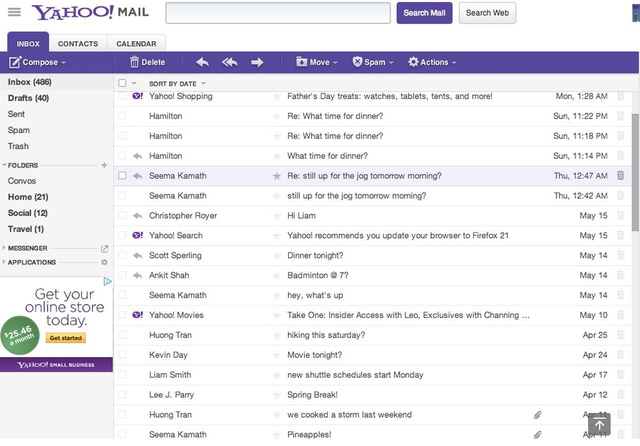The width and height of the screenshot is (640, 446).
Task: Click the back-to-top arrow button
Action: point(599,424)
